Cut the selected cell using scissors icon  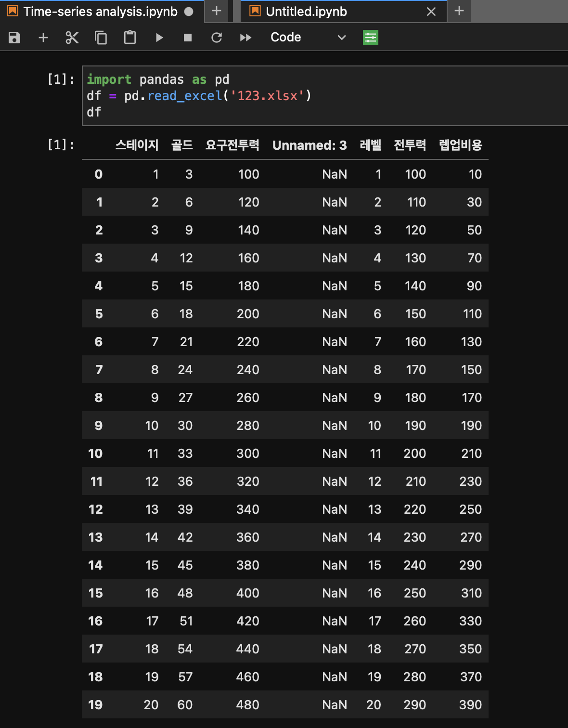[x=72, y=38]
